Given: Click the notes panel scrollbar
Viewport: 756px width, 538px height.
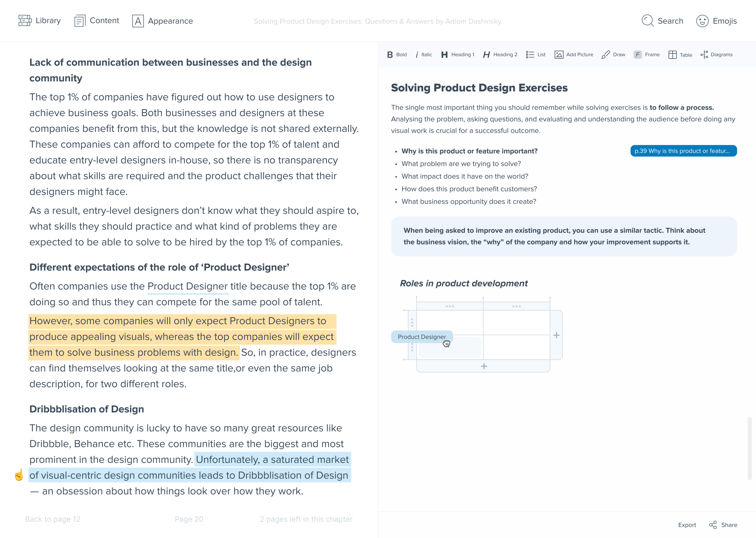Looking at the screenshot, I should [749, 448].
